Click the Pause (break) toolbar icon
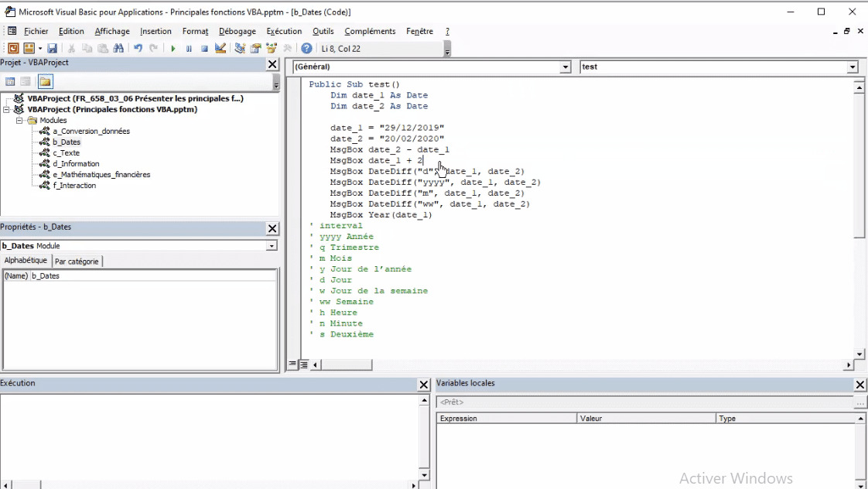The image size is (868, 489). [x=189, y=49]
